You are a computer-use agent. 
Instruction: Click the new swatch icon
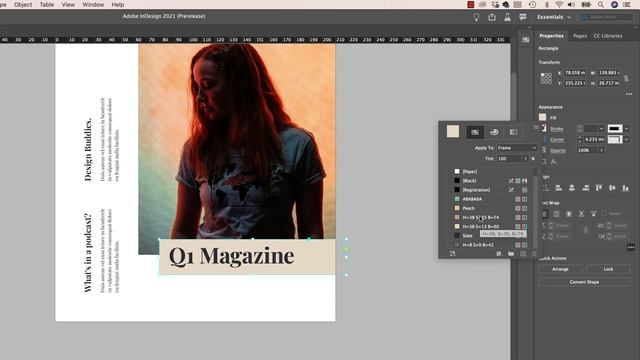[x=523, y=254]
